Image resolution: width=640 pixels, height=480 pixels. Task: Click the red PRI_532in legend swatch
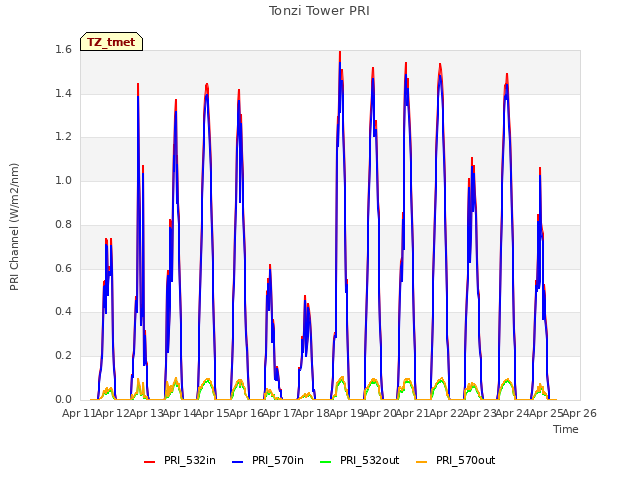tap(149, 462)
